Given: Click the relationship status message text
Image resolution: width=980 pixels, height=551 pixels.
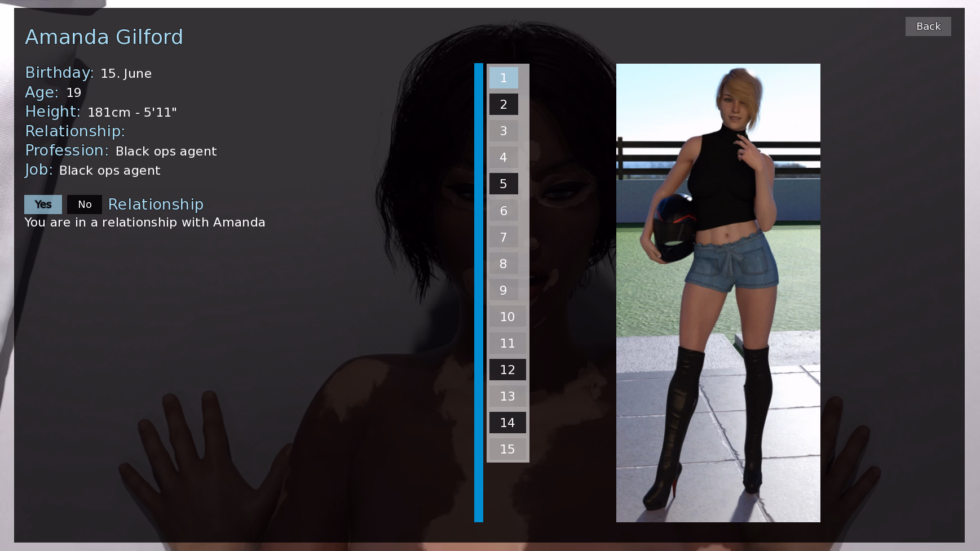Looking at the screenshot, I should [145, 223].
